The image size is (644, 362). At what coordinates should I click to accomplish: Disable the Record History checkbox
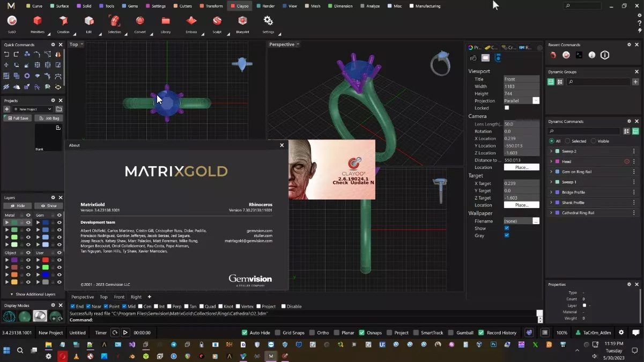point(481,333)
